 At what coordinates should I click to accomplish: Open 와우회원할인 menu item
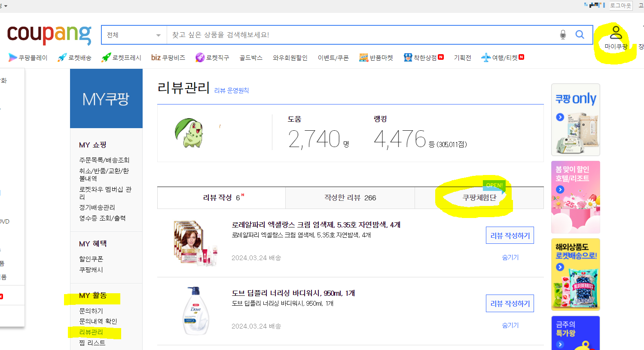pos(290,58)
